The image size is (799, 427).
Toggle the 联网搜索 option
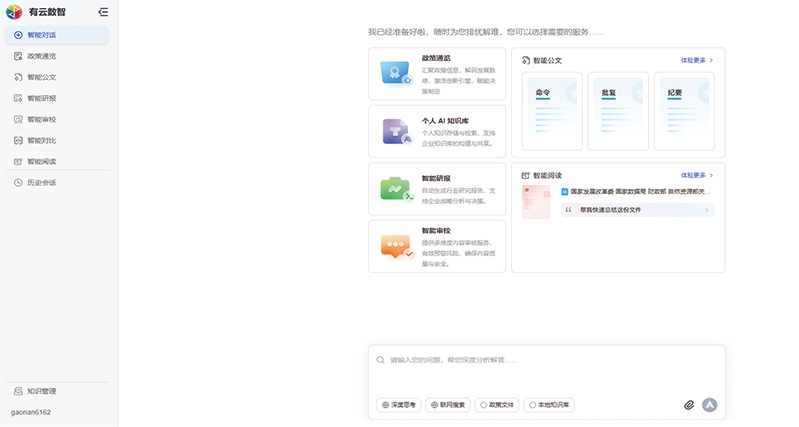tap(448, 405)
